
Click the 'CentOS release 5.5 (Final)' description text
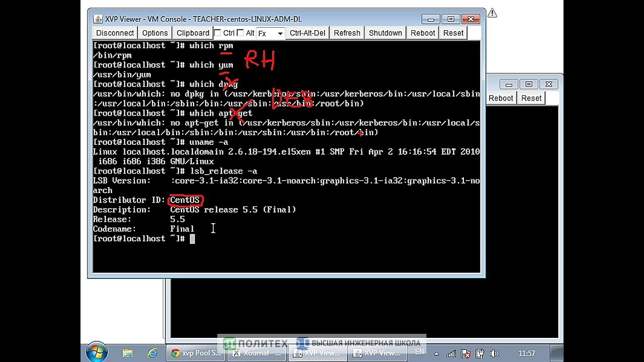click(233, 210)
